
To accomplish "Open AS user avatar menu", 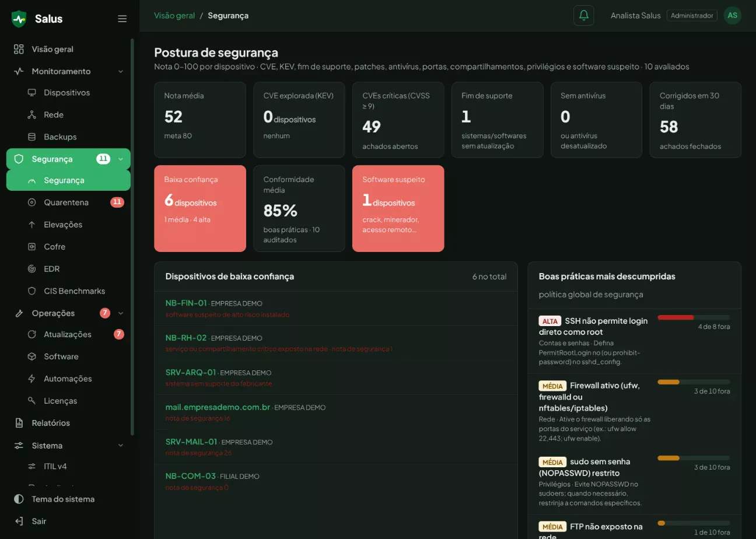I will coord(733,16).
